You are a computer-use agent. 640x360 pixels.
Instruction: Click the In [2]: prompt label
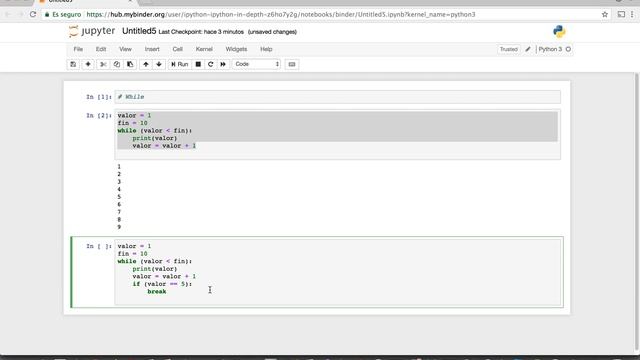tap(99, 116)
